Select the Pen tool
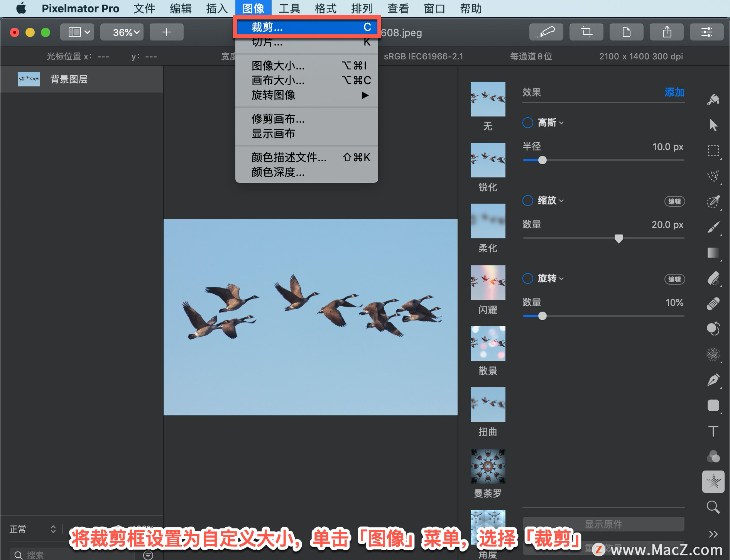This screenshot has width=730, height=560. click(713, 380)
